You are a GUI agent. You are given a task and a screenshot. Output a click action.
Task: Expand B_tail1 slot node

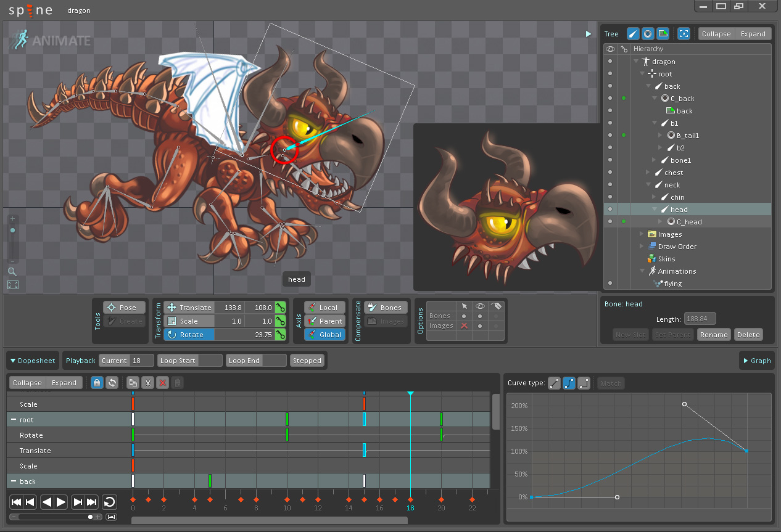(661, 135)
